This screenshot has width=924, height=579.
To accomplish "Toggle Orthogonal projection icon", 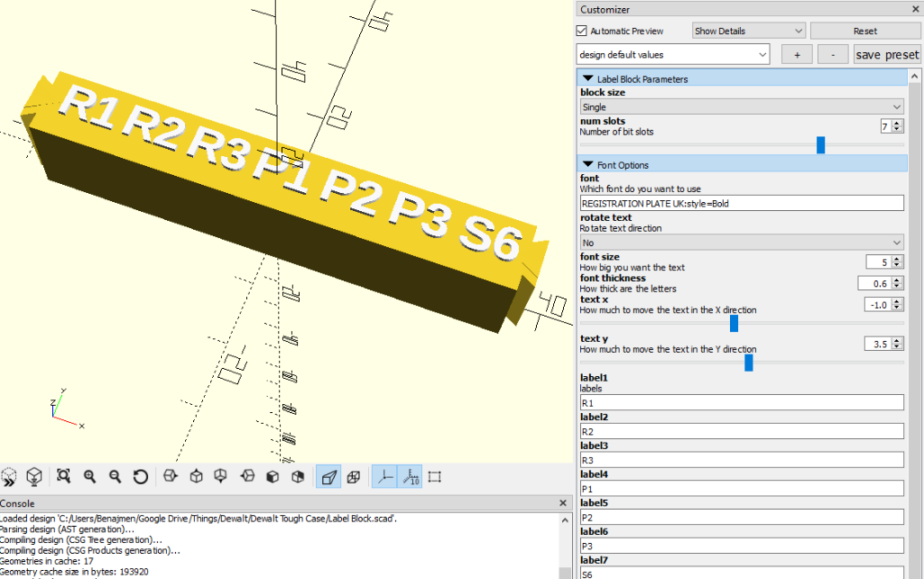I will (x=354, y=476).
